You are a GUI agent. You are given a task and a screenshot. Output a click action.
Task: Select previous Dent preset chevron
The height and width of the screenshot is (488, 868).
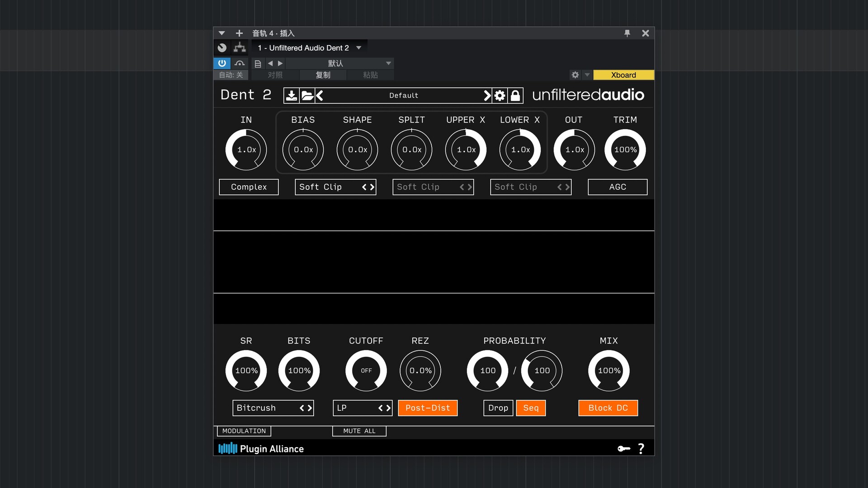click(320, 95)
